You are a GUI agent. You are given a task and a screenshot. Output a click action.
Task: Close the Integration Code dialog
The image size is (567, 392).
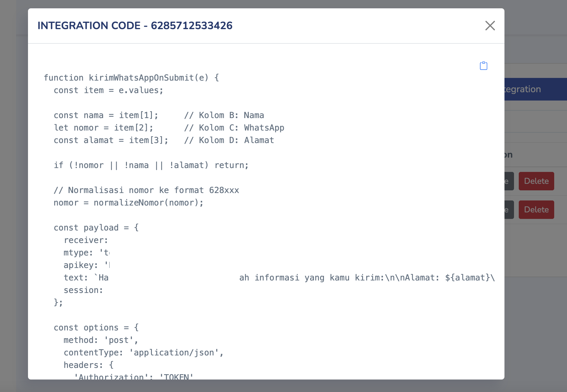click(x=490, y=26)
